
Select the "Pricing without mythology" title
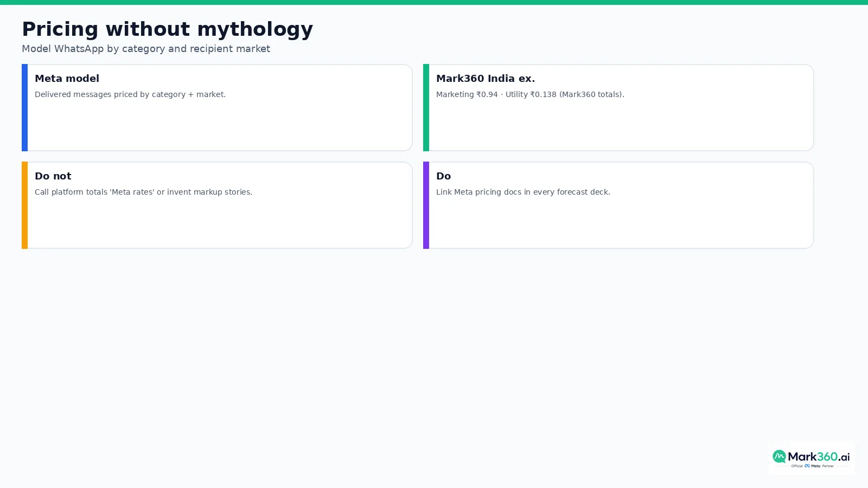point(167,29)
